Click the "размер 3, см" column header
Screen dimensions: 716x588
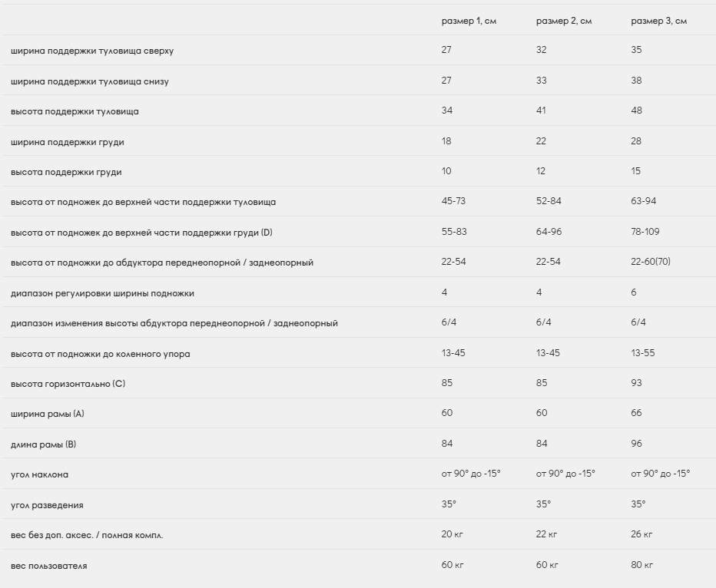pos(658,21)
